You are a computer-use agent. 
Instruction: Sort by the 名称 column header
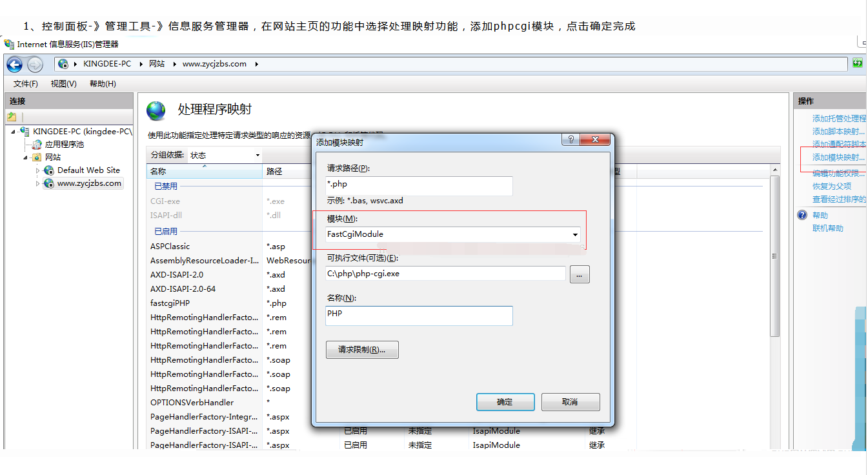click(204, 171)
